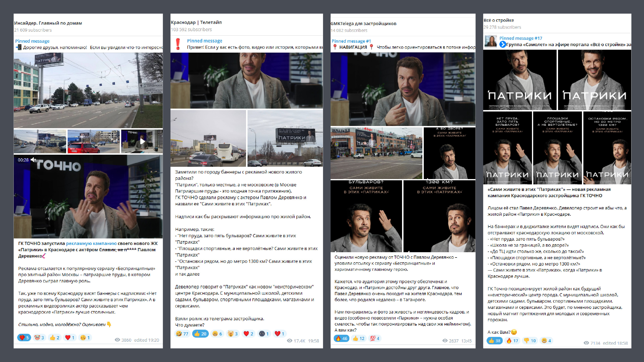The width and height of the screenshot is (644, 362).
Task: Open the 'Бульваров?' poster in GMKTelega post
Action: (366, 216)
